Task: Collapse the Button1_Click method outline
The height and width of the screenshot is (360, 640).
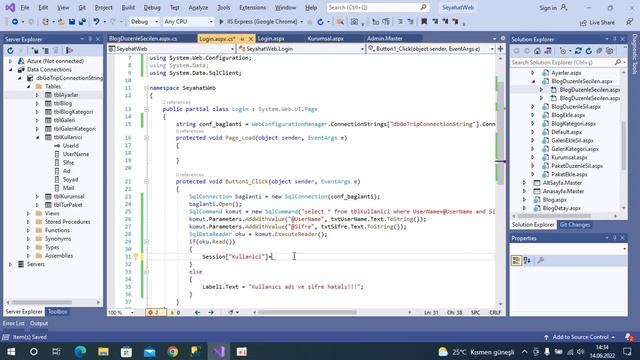Action: point(146,182)
